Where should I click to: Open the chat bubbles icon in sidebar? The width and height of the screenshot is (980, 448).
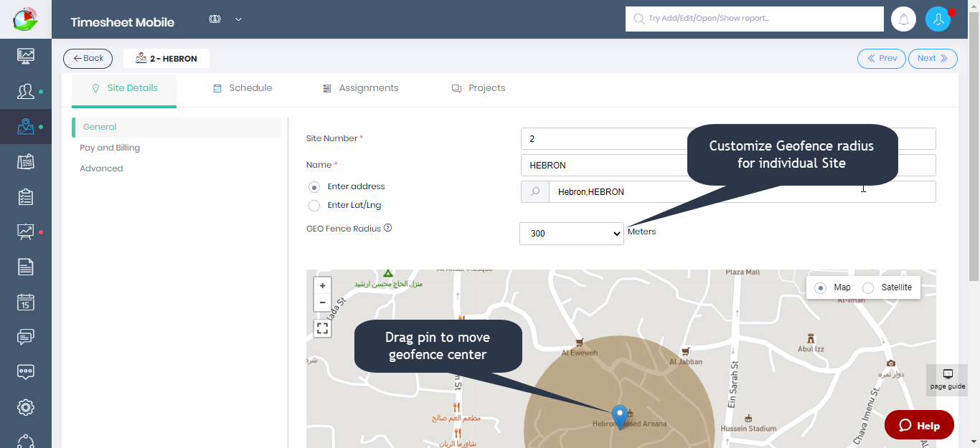[x=26, y=337]
